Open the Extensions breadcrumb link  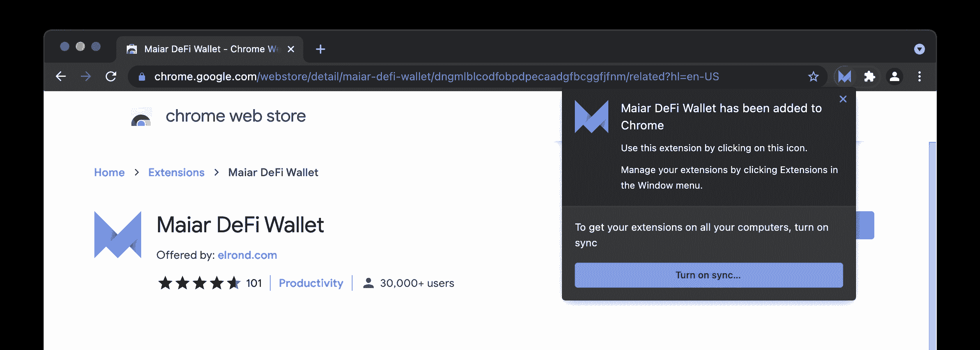click(176, 172)
